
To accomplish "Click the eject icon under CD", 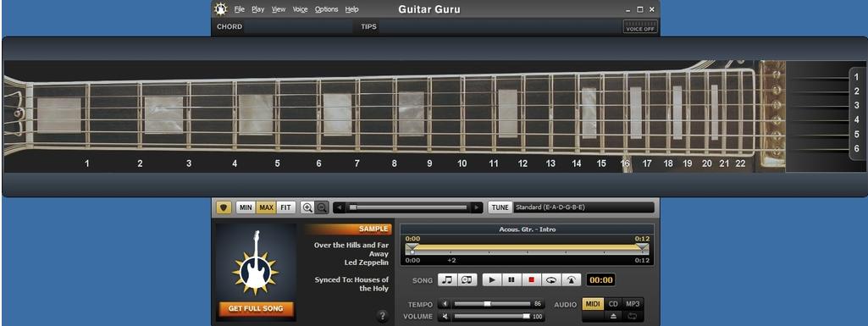I will (613, 316).
